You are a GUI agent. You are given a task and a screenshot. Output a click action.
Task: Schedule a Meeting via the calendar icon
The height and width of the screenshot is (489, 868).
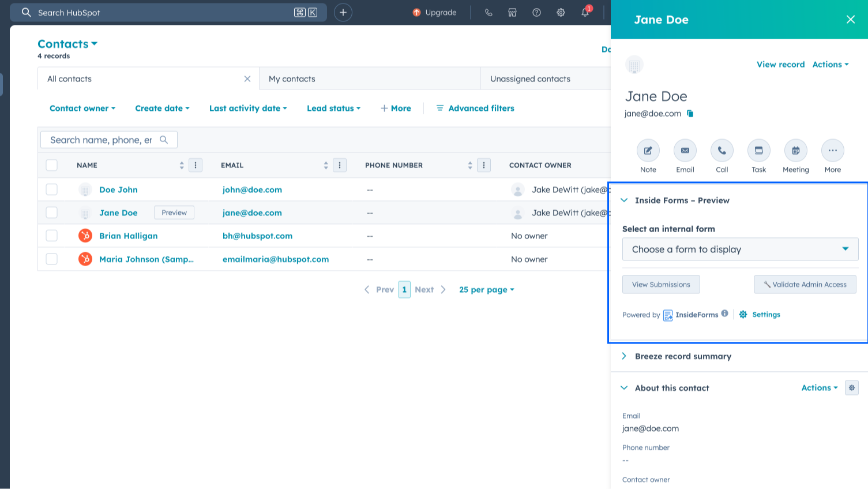tap(795, 151)
